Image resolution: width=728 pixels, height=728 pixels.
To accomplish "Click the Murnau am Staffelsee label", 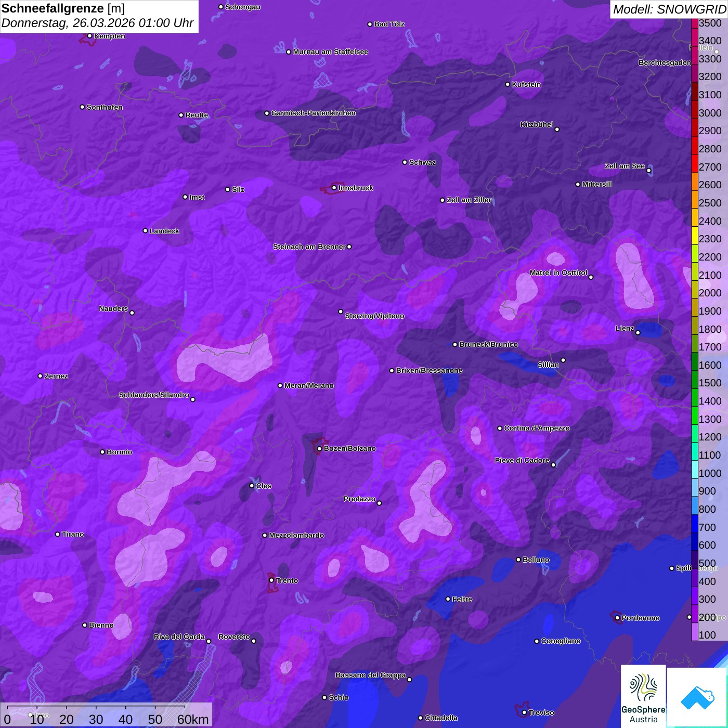I will tap(331, 51).
